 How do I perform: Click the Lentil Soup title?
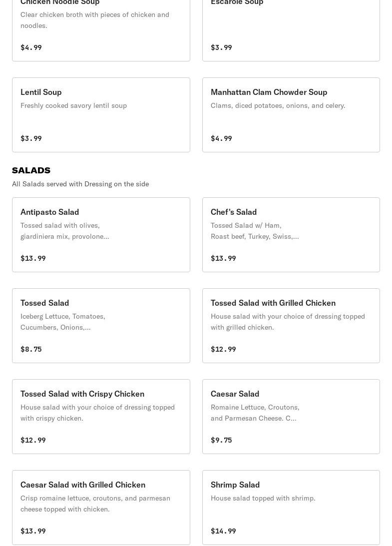click(41, 92)
